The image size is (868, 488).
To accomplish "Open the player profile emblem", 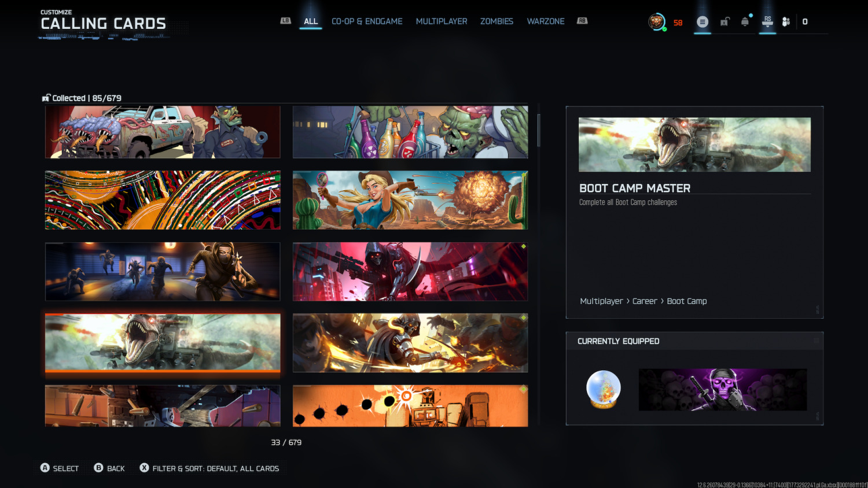I will click(x=656, y=22).
